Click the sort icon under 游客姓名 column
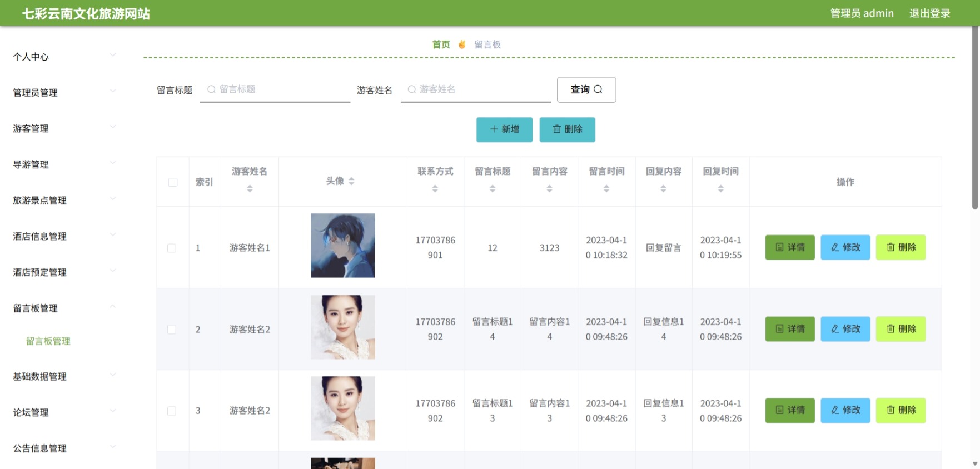 (250, 189)
